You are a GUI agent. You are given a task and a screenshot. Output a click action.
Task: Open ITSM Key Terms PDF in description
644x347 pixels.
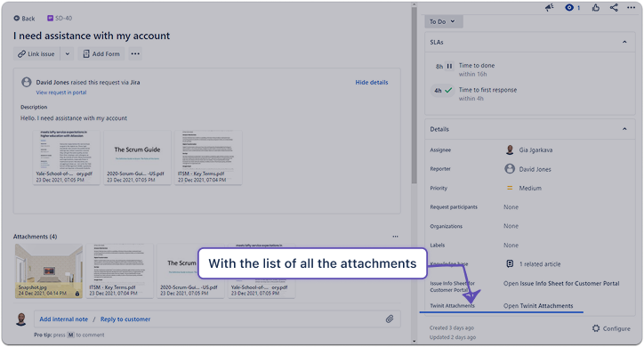coord(208,157)
